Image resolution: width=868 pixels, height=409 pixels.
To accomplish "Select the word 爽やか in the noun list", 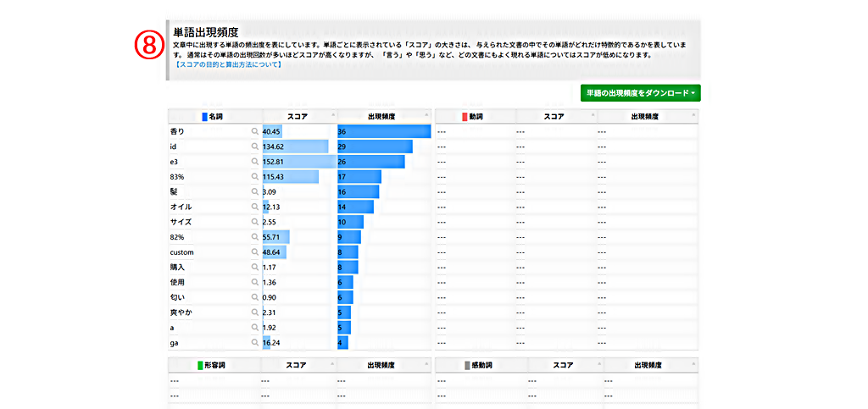I will (x=181, y=312).
